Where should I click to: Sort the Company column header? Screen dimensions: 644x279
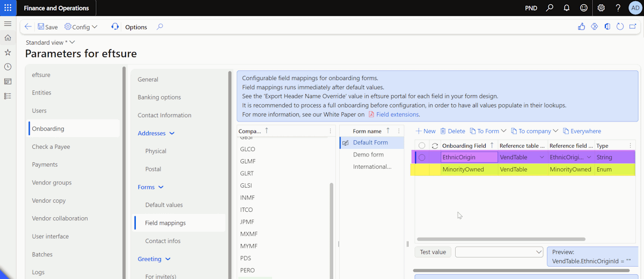(x=254, y=131)
